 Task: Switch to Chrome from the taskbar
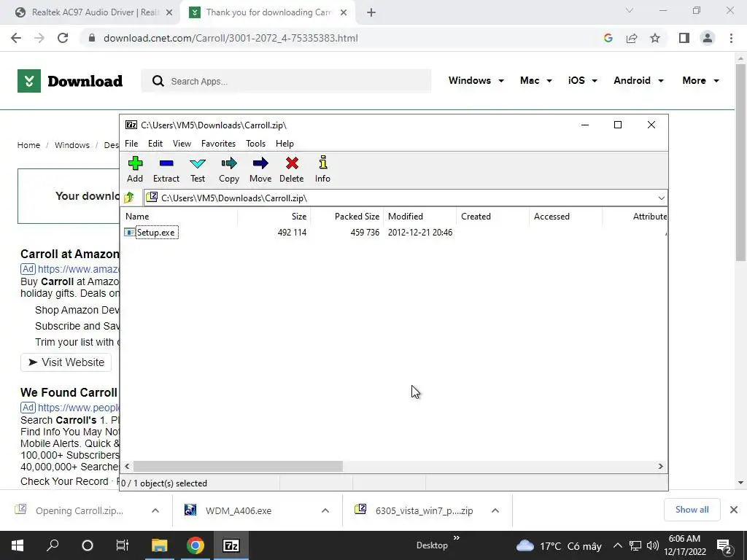pyautogui.click(x=196, y=545)
